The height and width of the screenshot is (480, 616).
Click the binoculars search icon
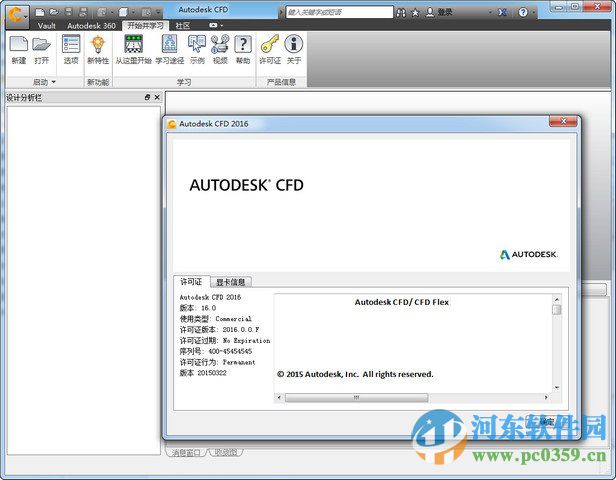401,13
